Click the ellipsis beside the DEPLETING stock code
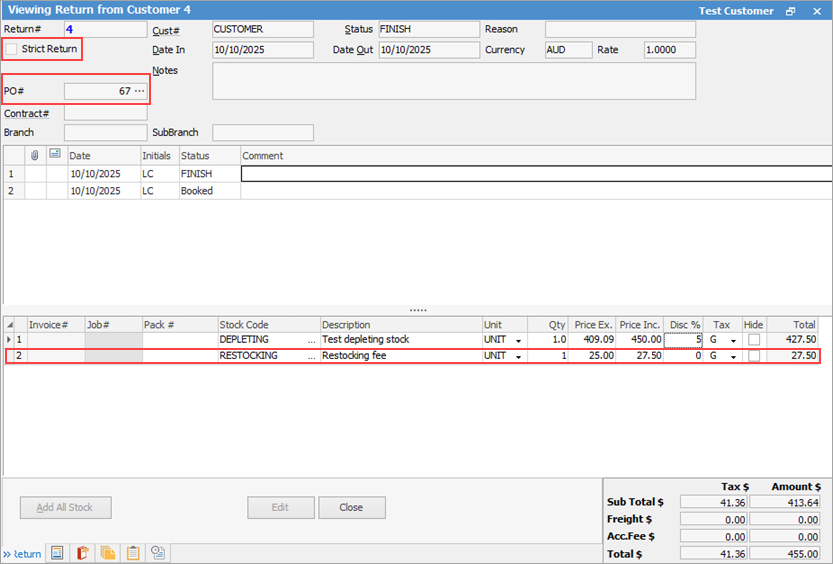 point(311,340)
